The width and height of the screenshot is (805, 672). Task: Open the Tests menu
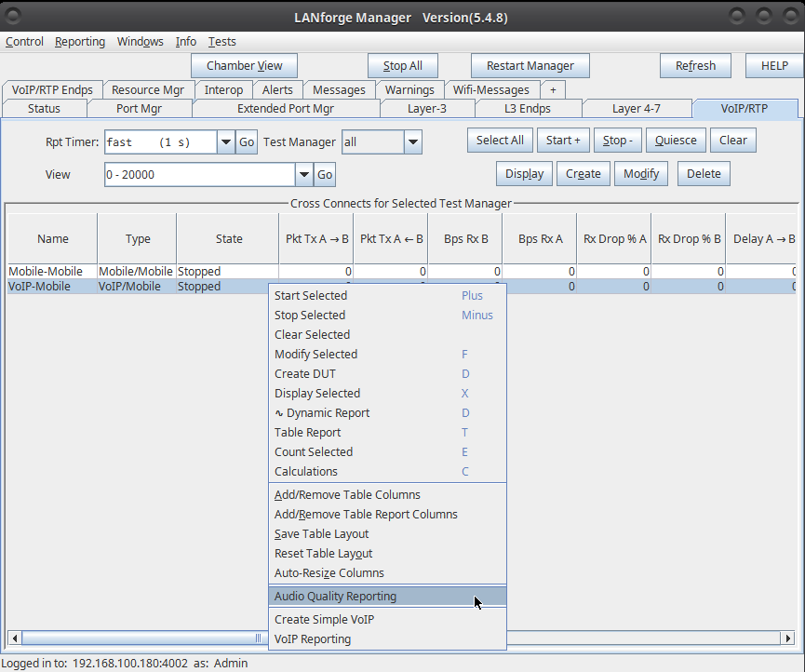[221, 42]
